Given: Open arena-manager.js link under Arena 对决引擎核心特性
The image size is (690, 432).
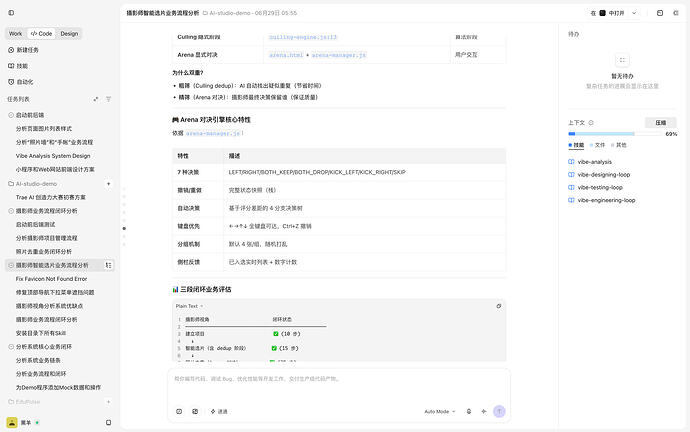Looking at the screenshot, I should click(213, 133).
